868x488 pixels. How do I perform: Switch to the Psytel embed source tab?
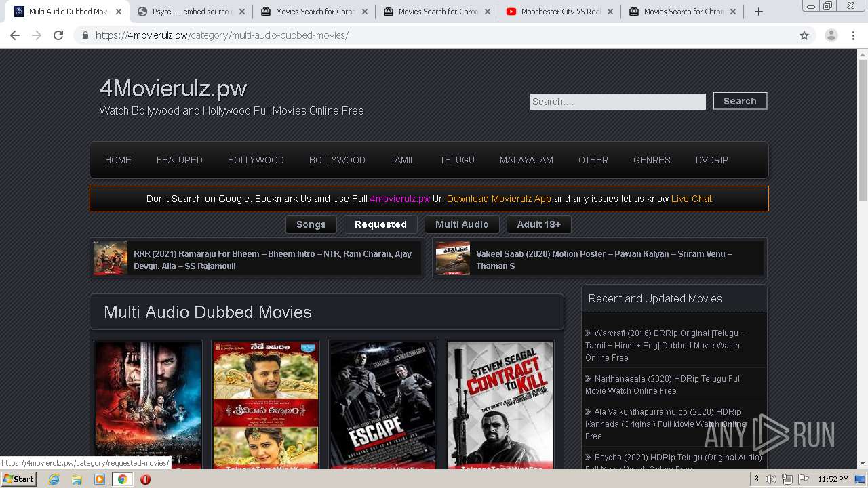click(191, 12)
